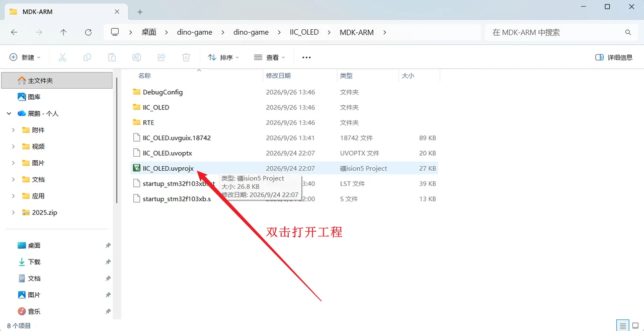
Task: Open a new tab with plus button
Action: click(140, 12)
